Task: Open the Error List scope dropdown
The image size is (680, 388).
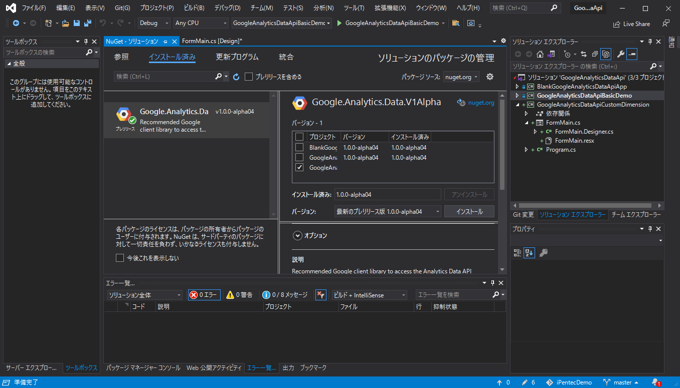Action: 144,295
